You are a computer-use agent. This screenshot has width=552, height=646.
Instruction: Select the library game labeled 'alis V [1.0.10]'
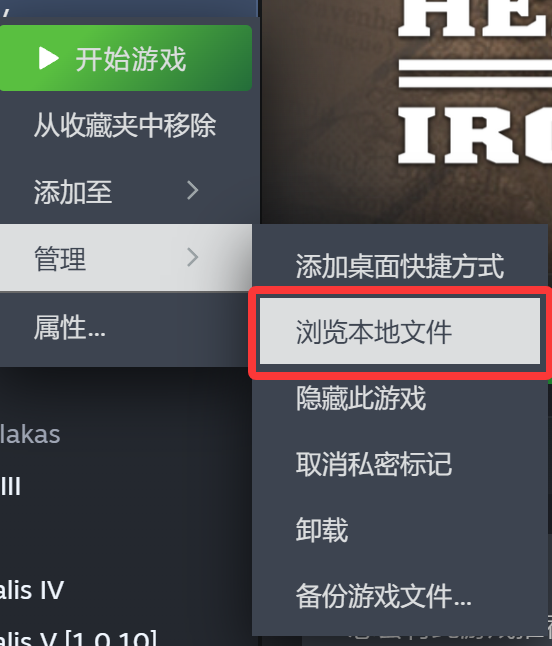78,638
